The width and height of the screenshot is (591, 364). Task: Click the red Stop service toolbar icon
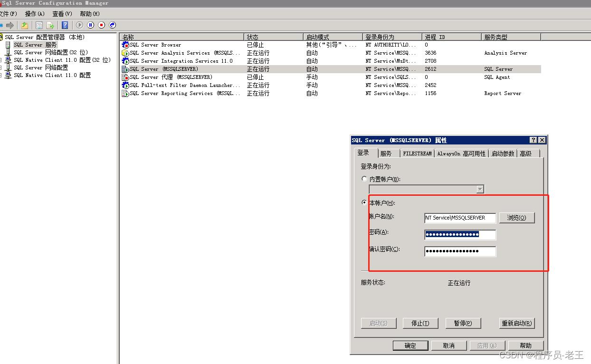point(101,25)
